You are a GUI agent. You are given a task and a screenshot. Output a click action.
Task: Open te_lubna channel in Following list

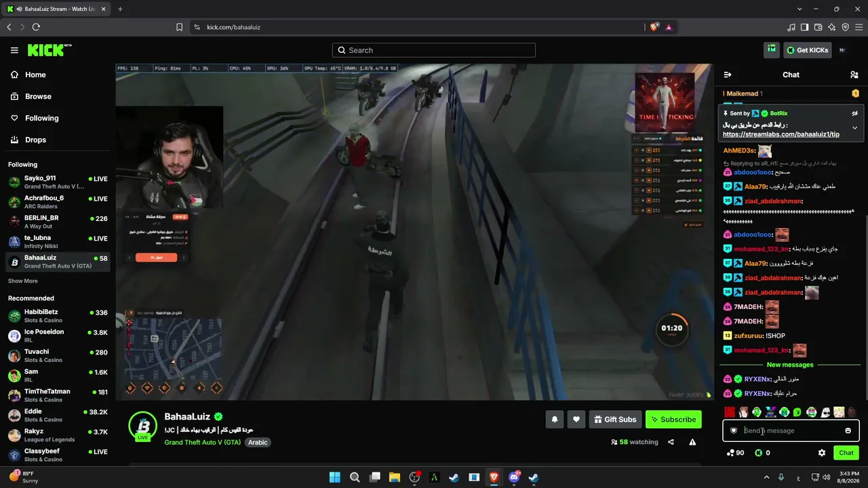point(58,242)
